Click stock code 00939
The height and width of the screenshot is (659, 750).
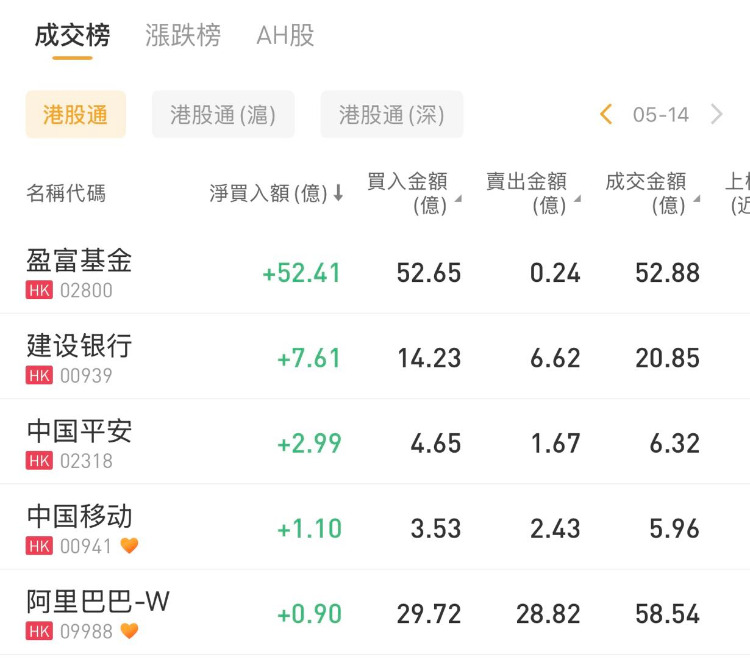click(x=86, y=375)
